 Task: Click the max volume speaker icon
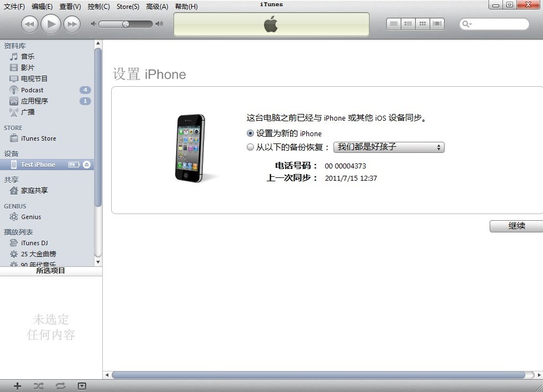[159, 24]
